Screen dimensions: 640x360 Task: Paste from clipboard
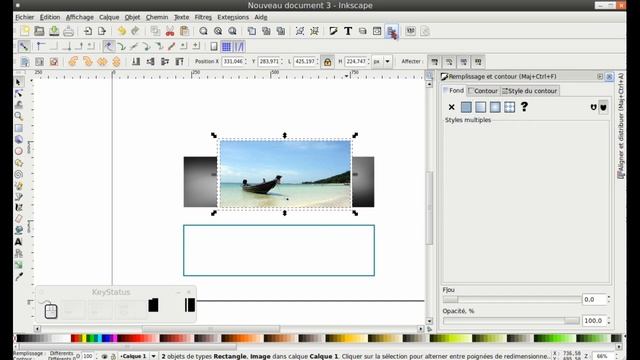[184, 31]
